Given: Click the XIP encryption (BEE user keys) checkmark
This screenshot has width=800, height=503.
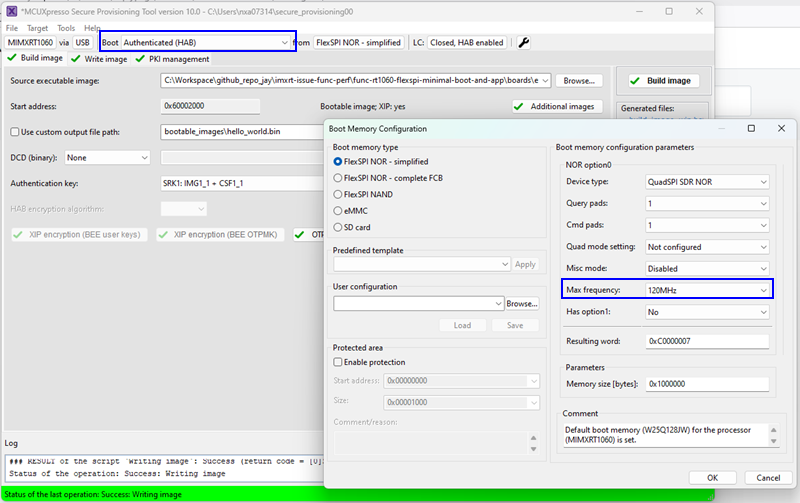Looking at the screenshot, I should pos(19,234).
